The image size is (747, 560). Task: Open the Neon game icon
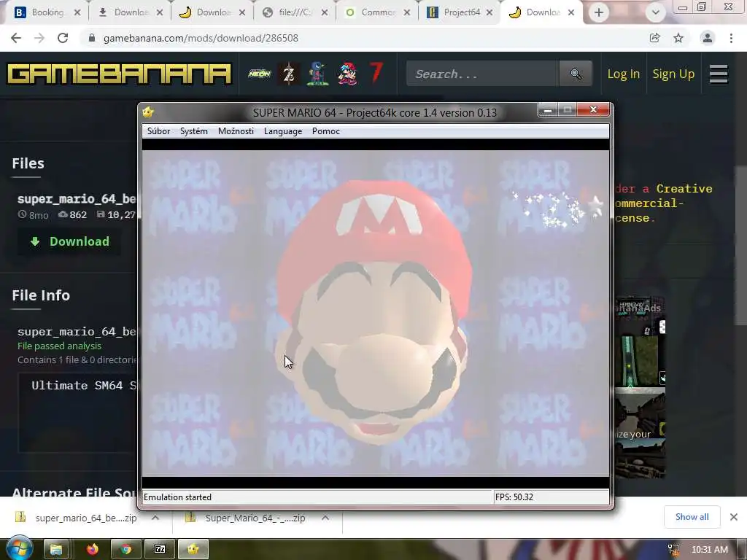tap(260, 74)
